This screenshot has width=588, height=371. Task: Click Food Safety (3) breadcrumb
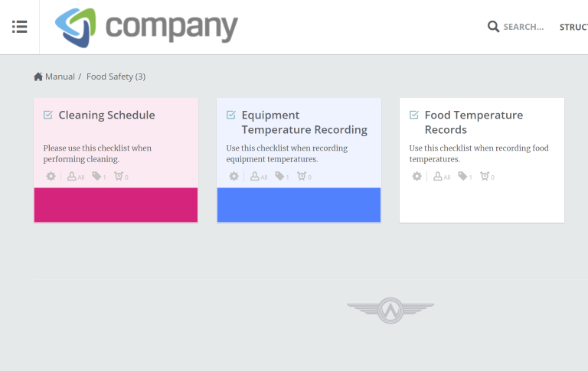point(116,76)
